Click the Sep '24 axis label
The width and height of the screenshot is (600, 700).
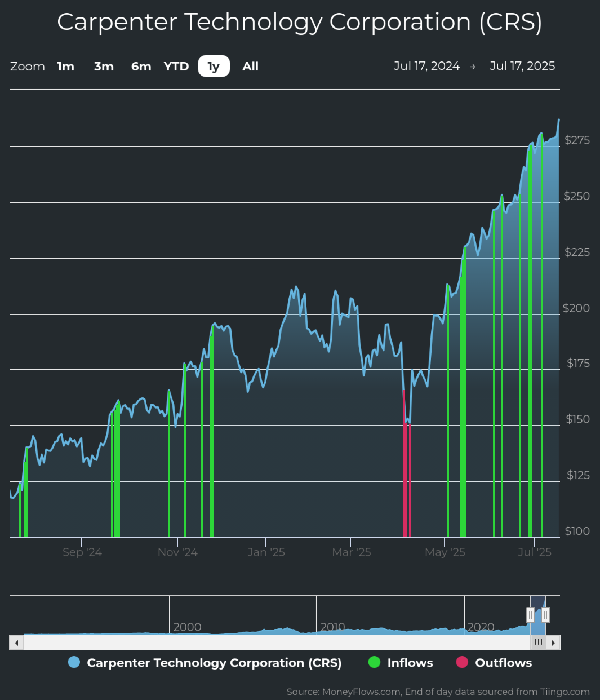pyautogui.click(x=82, y=552)
